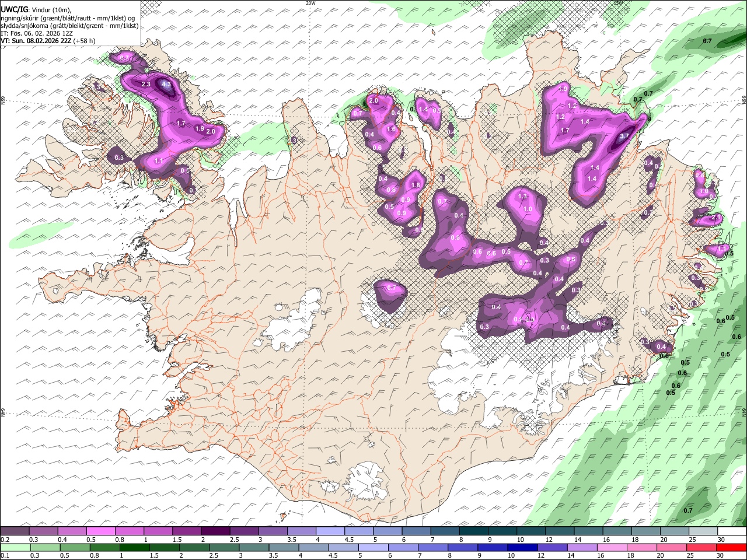
Task: Select the 'IT: Fös. 06. 02. 2026 12Z' line
Action: click(37, 33)
